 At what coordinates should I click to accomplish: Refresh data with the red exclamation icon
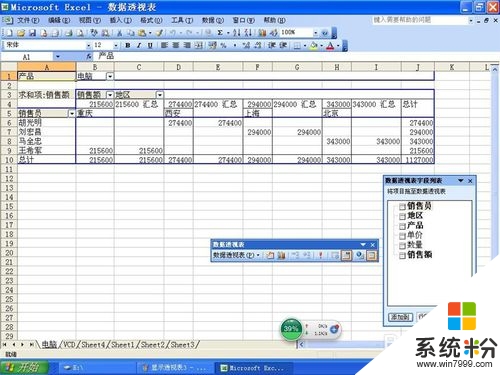(x=320, y=255)
